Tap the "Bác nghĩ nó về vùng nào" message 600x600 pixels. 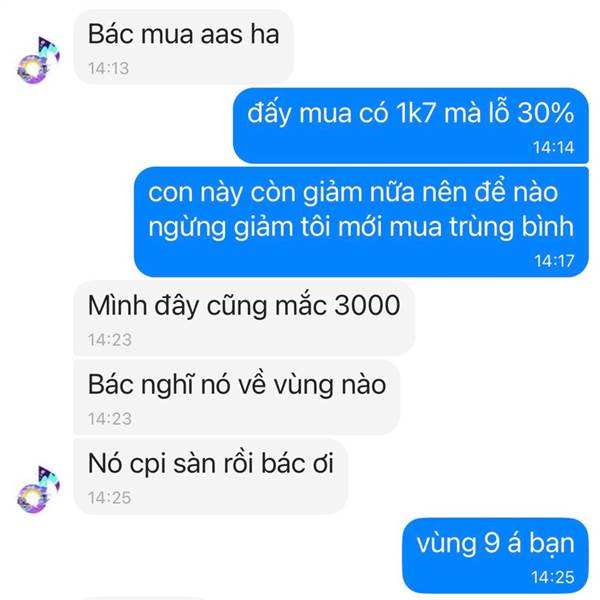[x=236, y=397]
